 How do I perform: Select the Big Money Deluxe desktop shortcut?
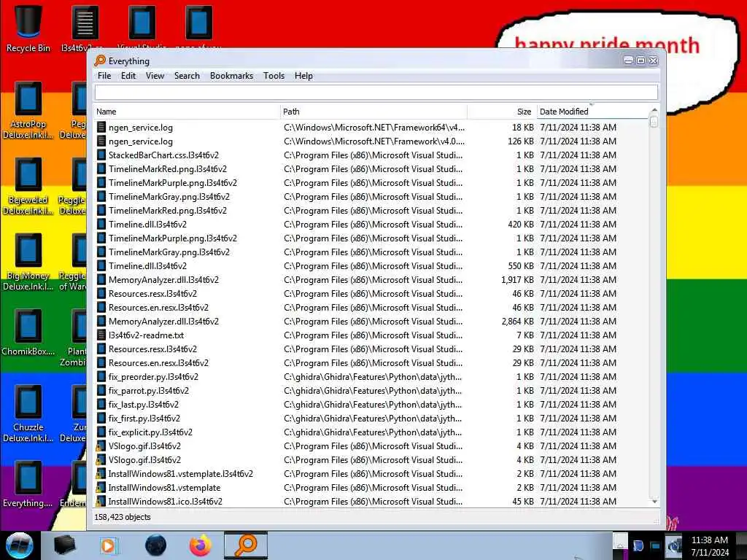[x=28, y=262]
